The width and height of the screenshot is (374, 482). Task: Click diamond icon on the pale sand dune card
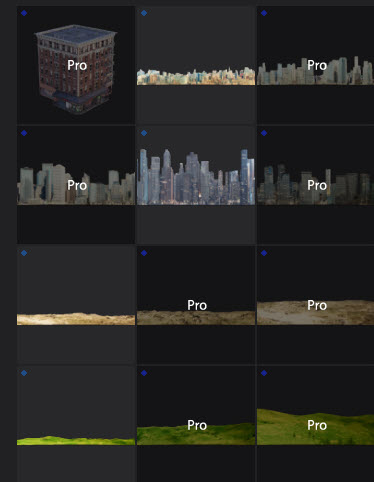click(24, 253)
